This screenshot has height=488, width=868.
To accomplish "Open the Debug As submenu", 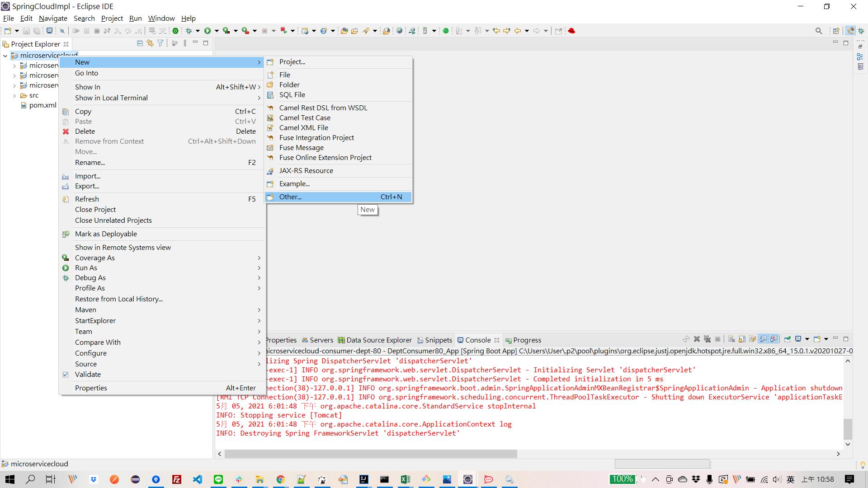I will tap(163, 278).
